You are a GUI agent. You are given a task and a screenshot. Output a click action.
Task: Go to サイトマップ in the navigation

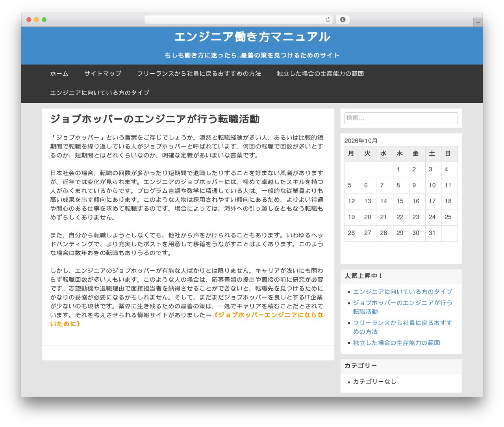[x=103, y=74]
